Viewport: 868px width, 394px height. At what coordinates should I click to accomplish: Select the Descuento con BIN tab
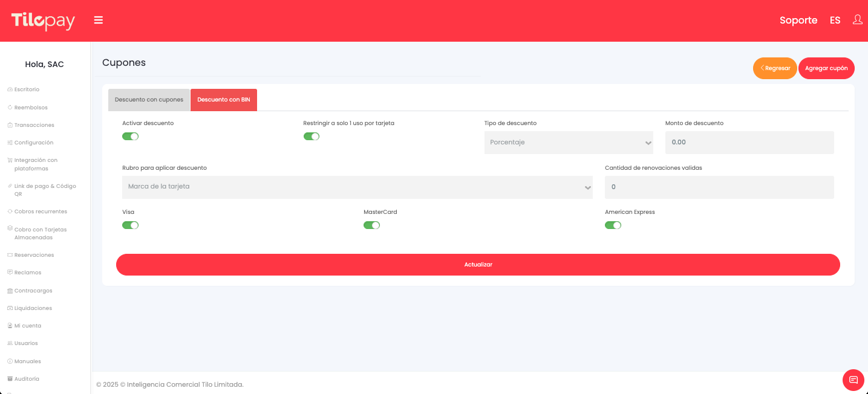pyautogui.click(x=223, y=100)
